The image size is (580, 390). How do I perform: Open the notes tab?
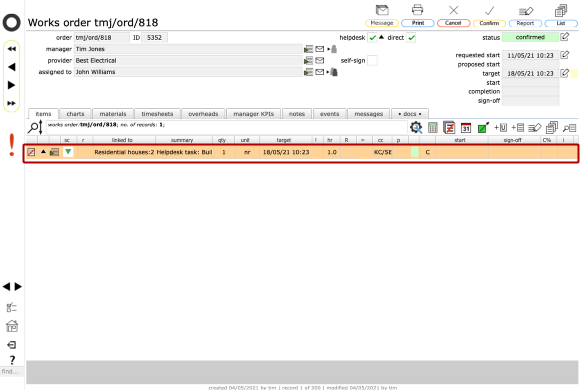pos(297,114)
